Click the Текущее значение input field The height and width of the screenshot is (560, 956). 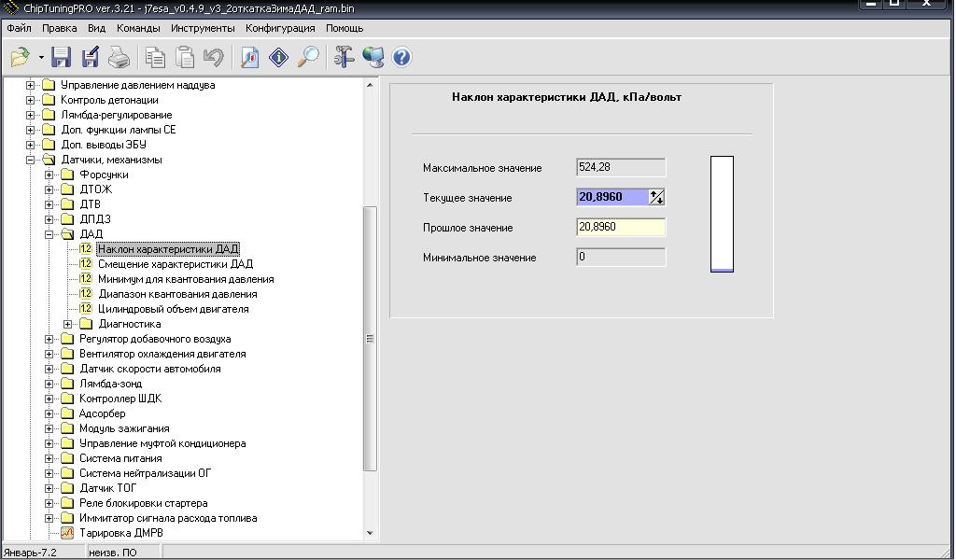tap(612, 197)
